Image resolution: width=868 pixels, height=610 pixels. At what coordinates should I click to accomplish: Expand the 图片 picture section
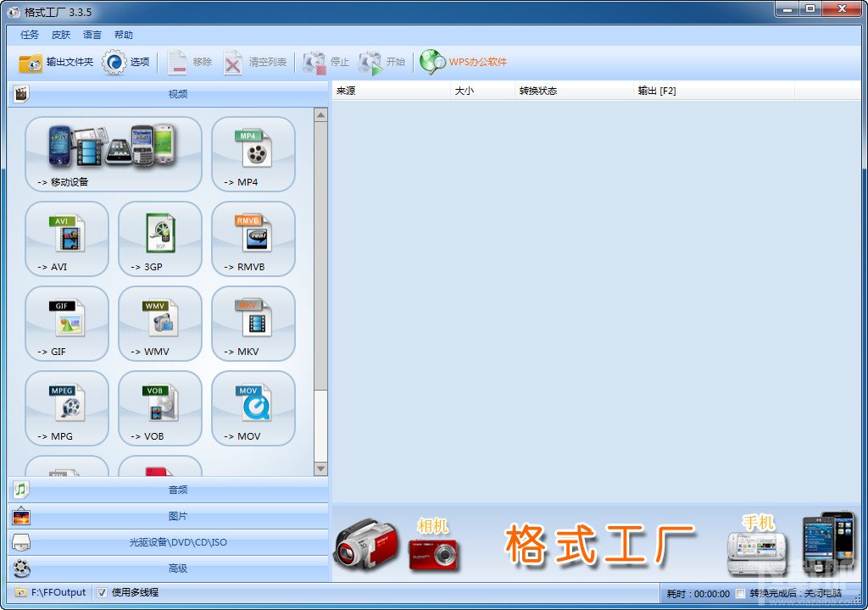click(x=169, y=516)
